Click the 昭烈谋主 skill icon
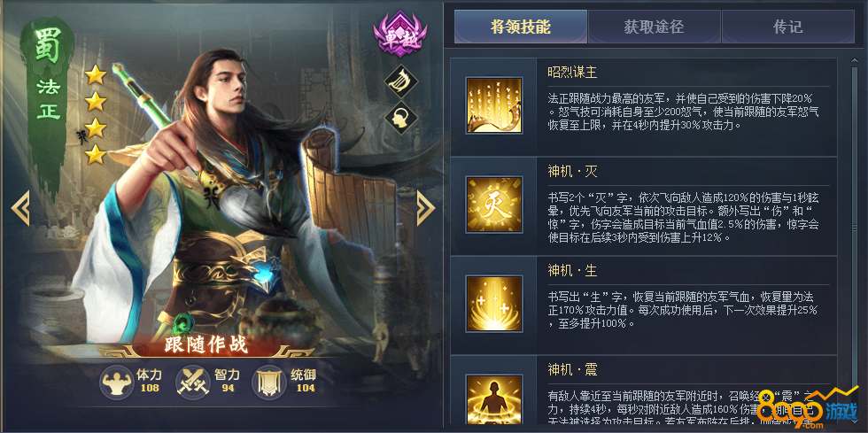The image size is (868, 433). tap(494, 105)
